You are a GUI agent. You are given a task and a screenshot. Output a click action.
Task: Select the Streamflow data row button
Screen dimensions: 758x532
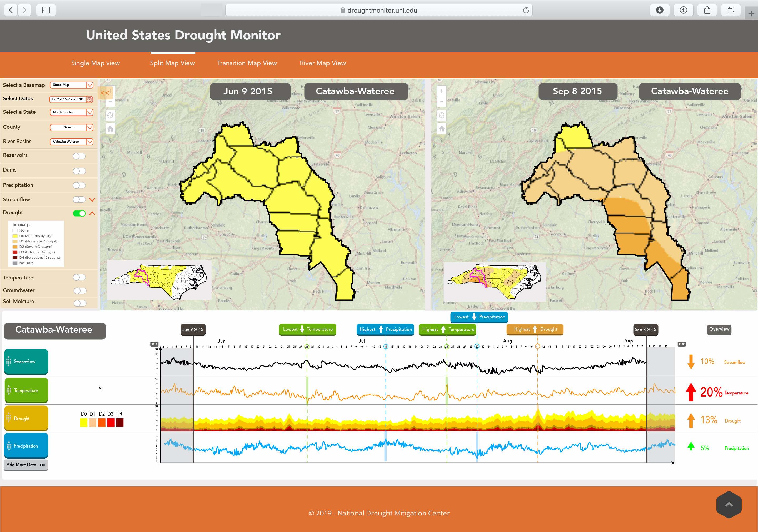point(26,362)
